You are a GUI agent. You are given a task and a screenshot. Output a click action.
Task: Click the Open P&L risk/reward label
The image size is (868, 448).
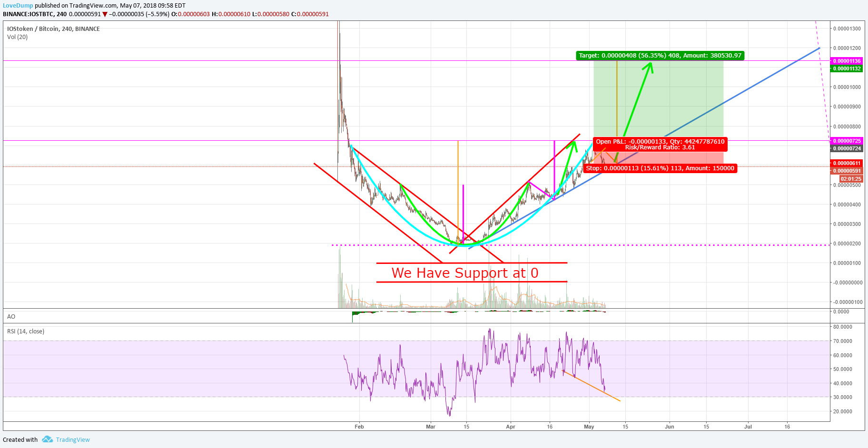coord(660,144)
